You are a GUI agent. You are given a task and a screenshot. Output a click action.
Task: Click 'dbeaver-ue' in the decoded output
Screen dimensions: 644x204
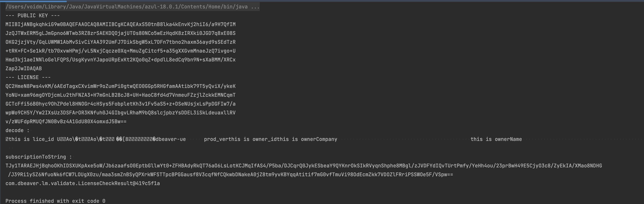[x=171, y=139]
